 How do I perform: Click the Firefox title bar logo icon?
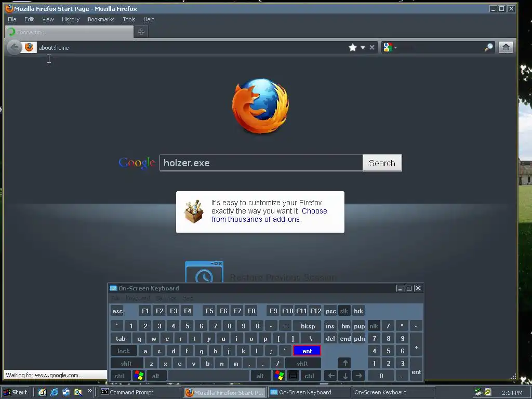[9, 8]
